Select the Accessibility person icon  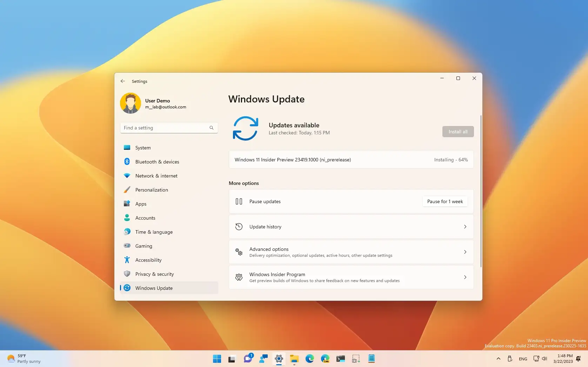(127, 260)
